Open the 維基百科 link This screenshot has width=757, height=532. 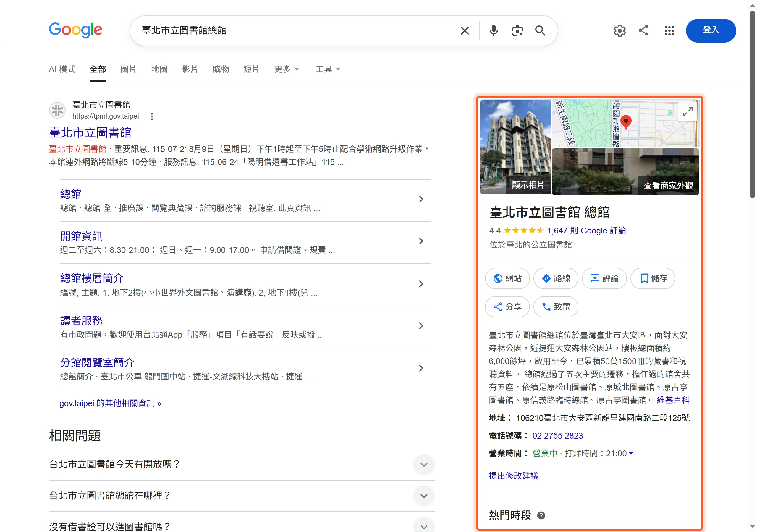[673, 400]
